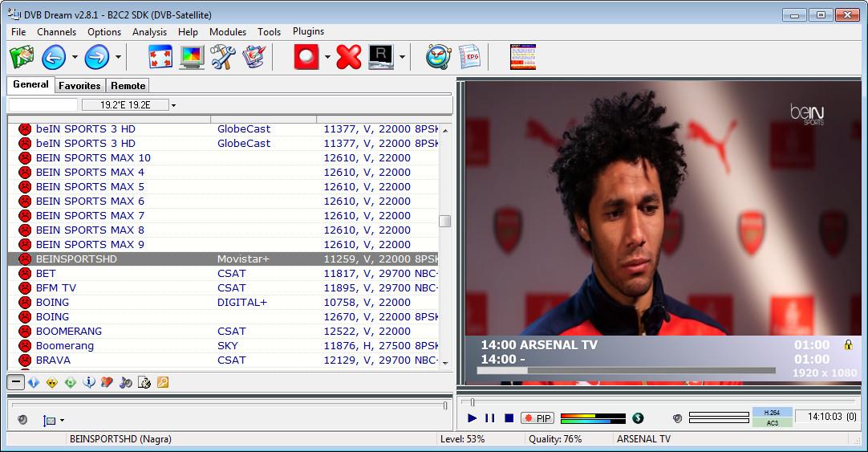The width and height of the screenshot is (868, 452).
Task: Open the EPG guide icon
Action: 470,56
